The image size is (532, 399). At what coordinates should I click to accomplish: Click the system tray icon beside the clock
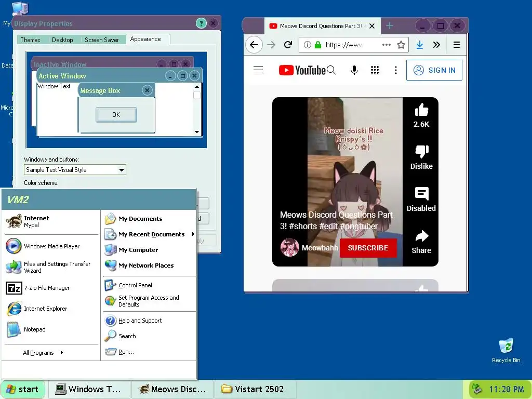tap(478, 389)
